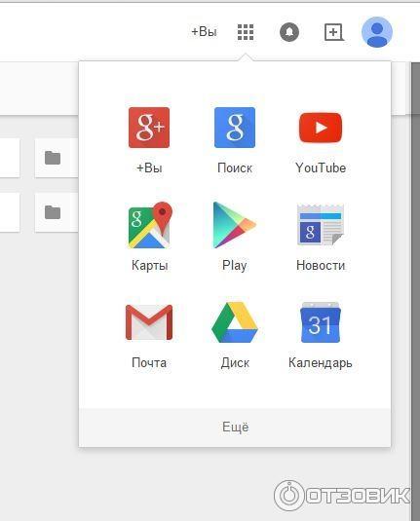This screenshot has height=521, width=420.
Task: Open the account profile avatar menu
Action: tap(377, 32)
